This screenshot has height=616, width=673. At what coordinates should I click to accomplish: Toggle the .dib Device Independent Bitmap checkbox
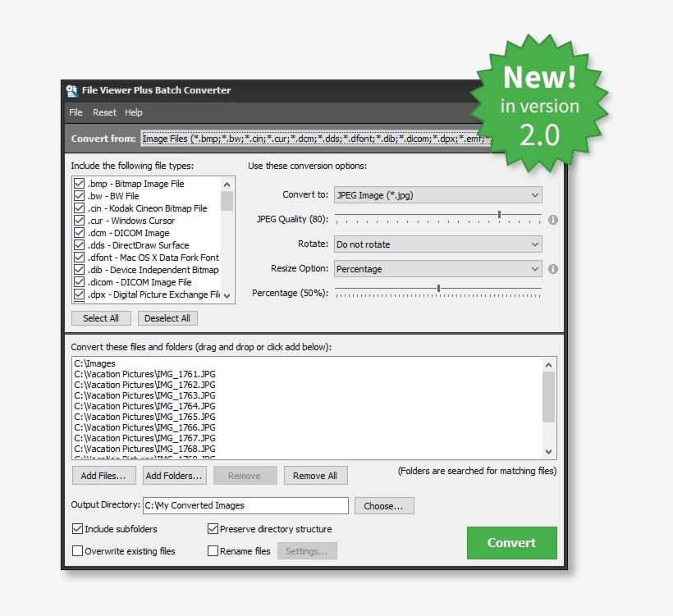tap(79, 270)
